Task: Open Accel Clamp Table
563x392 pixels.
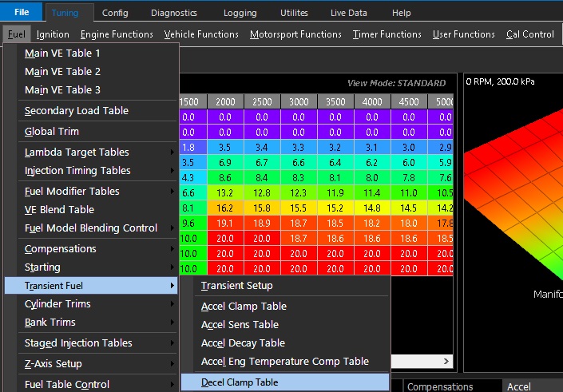Action: pyautogui.click(x=285, y=307)
